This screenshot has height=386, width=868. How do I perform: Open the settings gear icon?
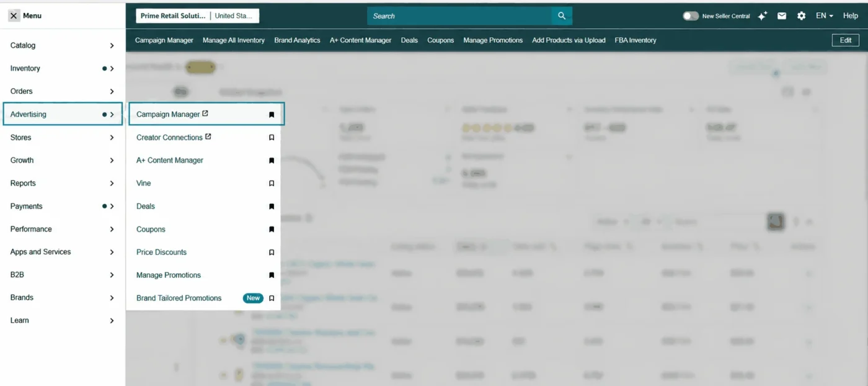click(801, 16)
